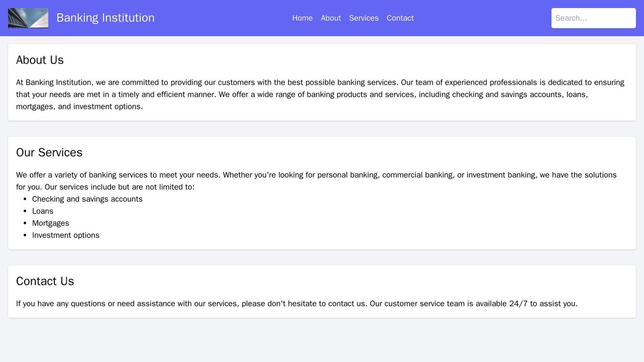Select Services from the navigation menu
Viewport: 644px width, 362px height.
(363, 18)
